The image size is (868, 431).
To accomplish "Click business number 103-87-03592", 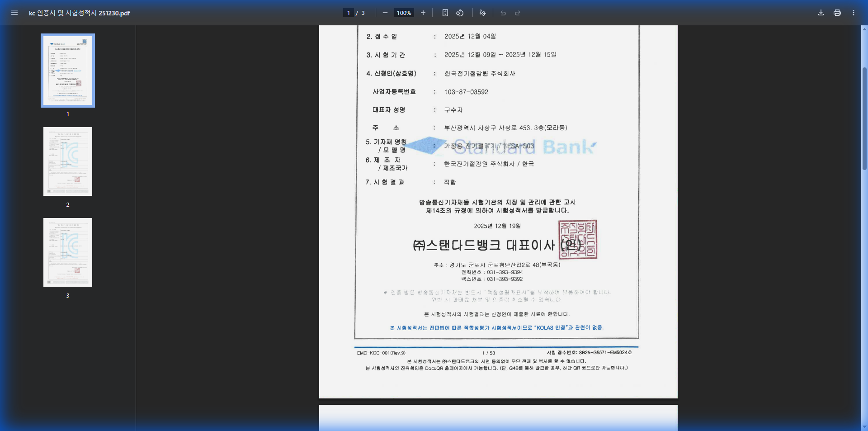I will [466, 92].
